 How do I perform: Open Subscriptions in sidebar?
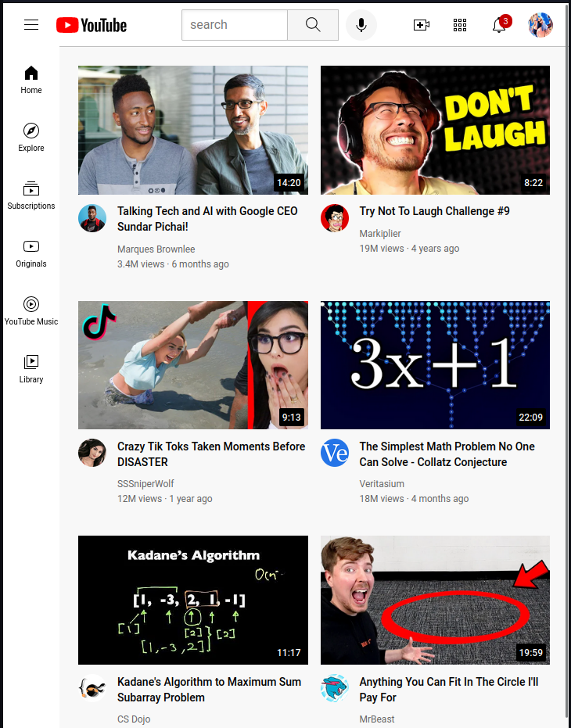(31, 195)
